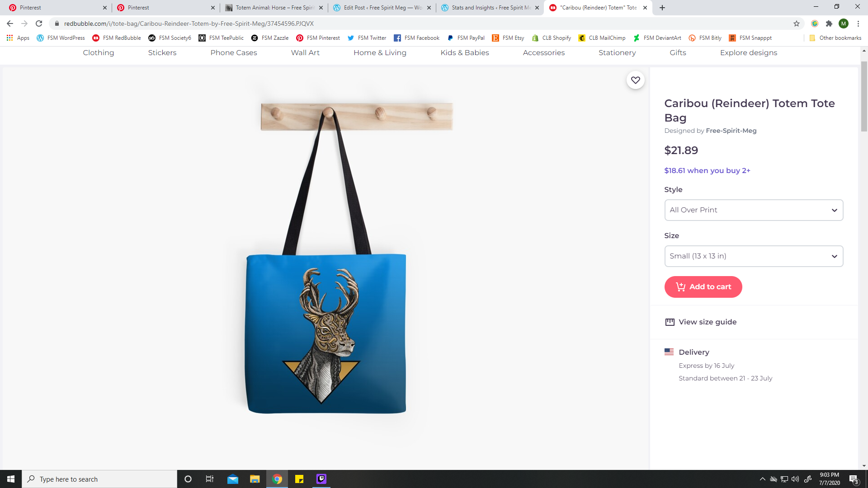Open the Chrome extensions puzzle icon
This screenshot has height=488, width=868.
pos(829,23)
